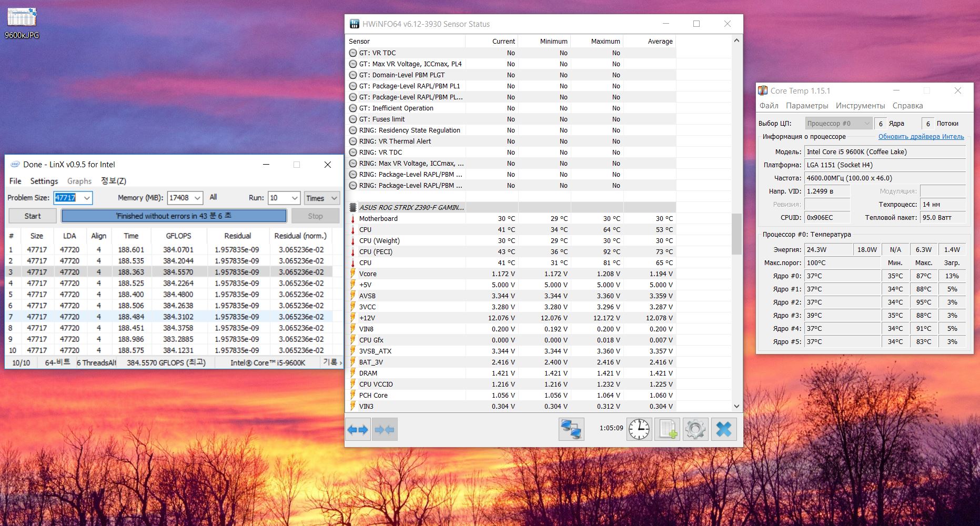Click the Start button in LinX

(33, 216)
